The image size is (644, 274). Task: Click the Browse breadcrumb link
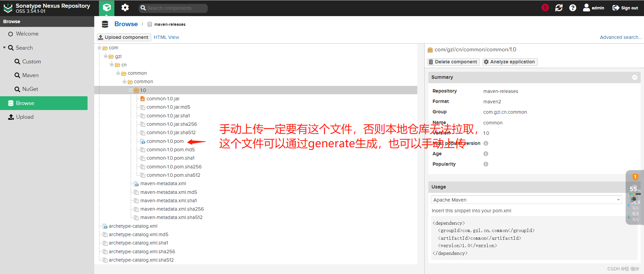point(126,24)
